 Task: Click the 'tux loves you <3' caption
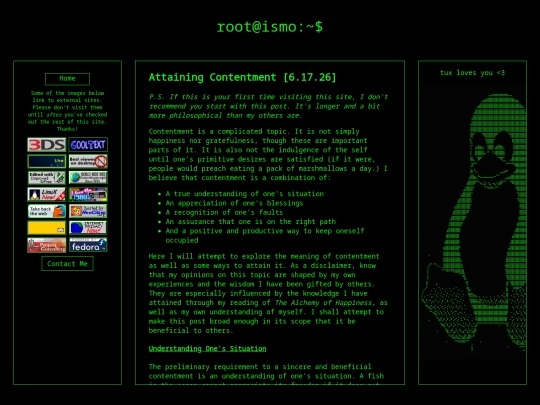(x=472, y=73)
